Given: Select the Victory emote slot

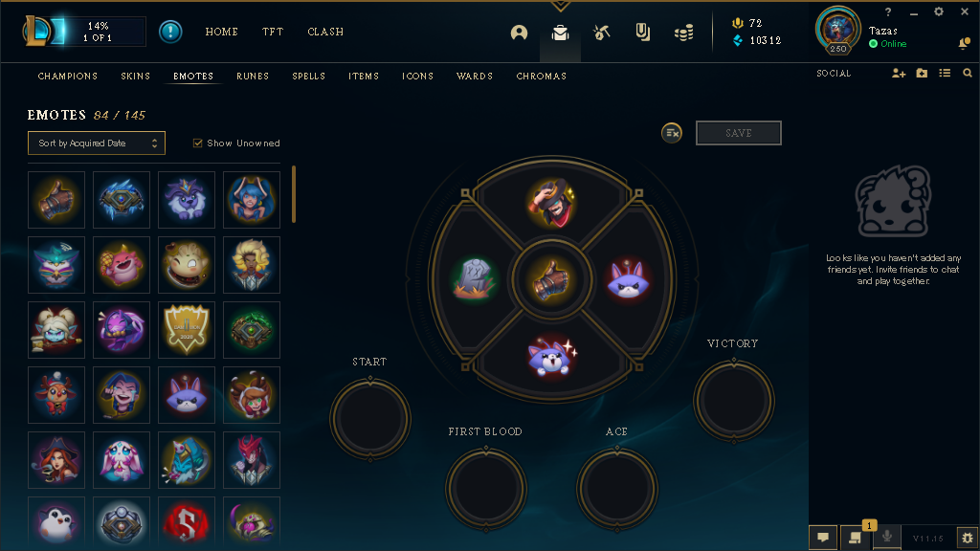Looking at the screenshot, I should 734,401.
